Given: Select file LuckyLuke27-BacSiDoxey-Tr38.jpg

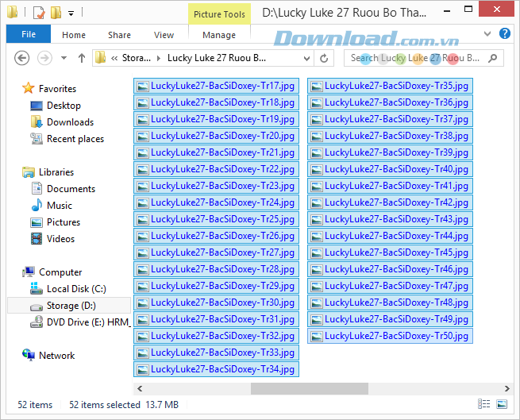Looking at the screenshot, I should tap(390, 136).
